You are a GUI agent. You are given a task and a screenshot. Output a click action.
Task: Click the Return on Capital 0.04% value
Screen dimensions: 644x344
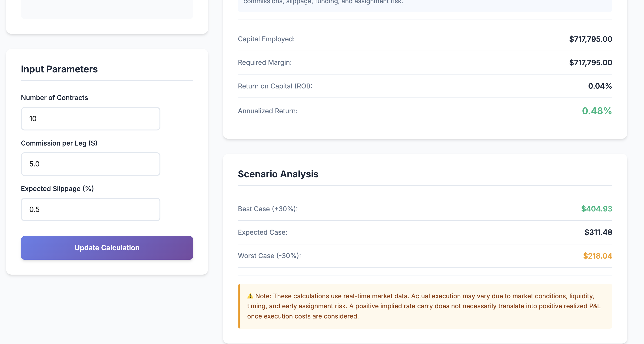600,86
